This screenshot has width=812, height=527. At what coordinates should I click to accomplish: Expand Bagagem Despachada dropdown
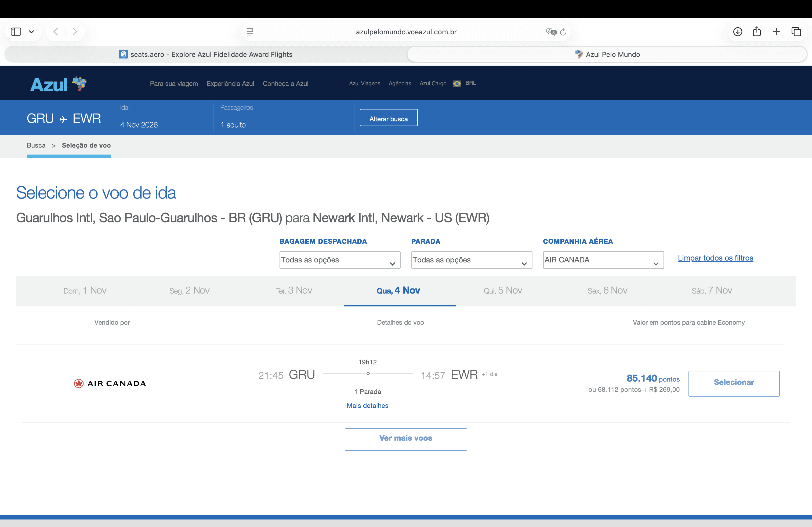(339, 260)
